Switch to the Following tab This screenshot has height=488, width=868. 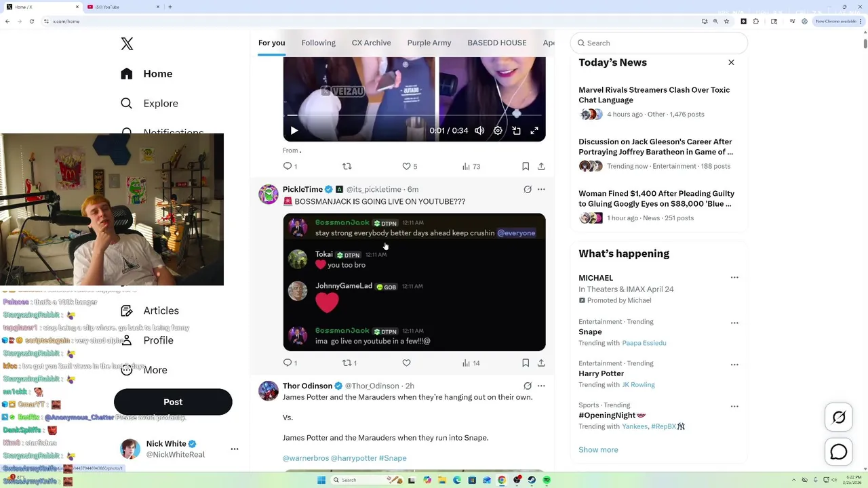(x=318, y=43)
